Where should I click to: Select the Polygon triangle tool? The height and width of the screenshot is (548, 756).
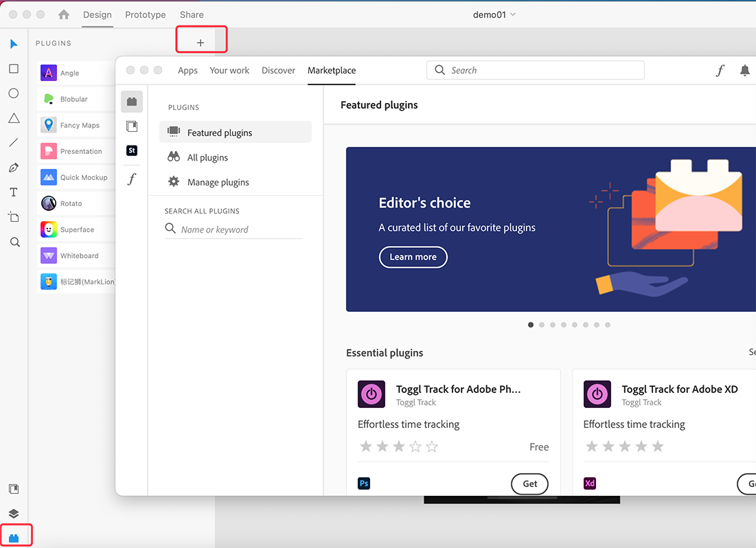click(14, 118)
